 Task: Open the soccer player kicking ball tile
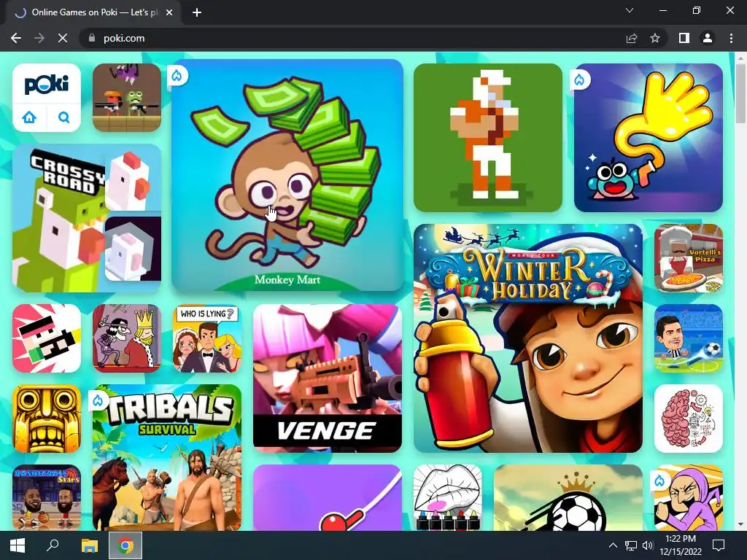(x=689, y=338)
